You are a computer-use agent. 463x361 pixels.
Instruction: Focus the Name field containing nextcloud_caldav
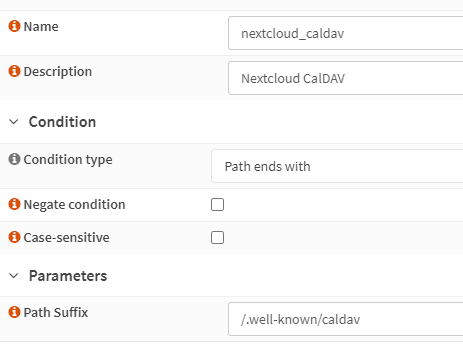pyautogui.click(x=346, y=33)
